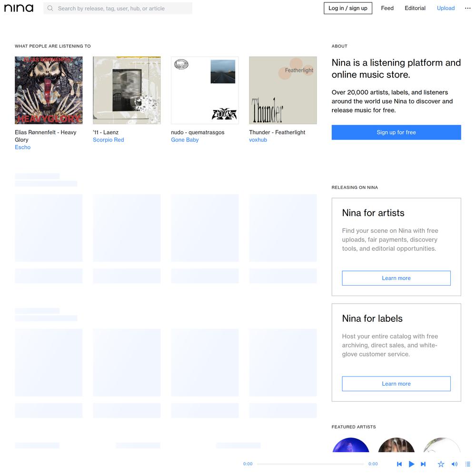476x476 pixels.
Task: Learn more about Nina for labels
Action: pos(396,384)
